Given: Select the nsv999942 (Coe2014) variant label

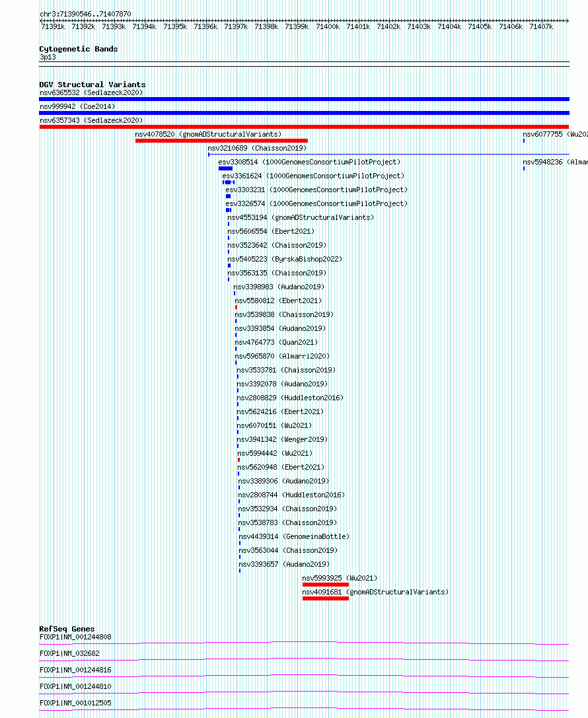Looking at the screenshot, I should point(77,106).
